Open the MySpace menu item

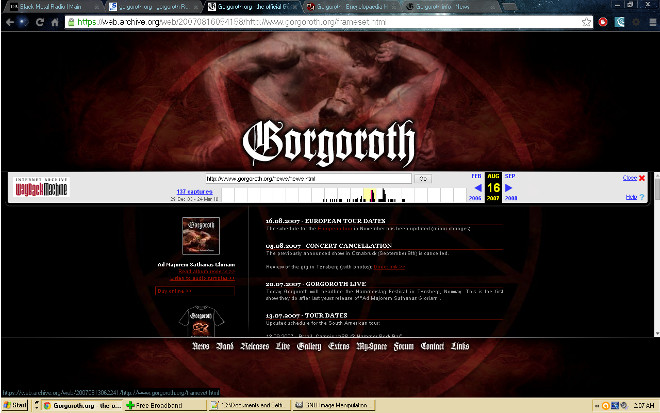371,346
